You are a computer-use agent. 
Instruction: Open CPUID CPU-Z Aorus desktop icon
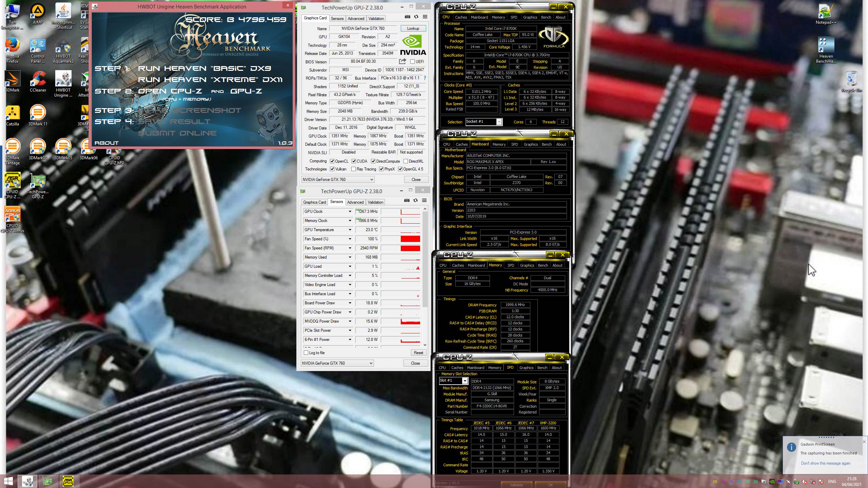(12, 220)
